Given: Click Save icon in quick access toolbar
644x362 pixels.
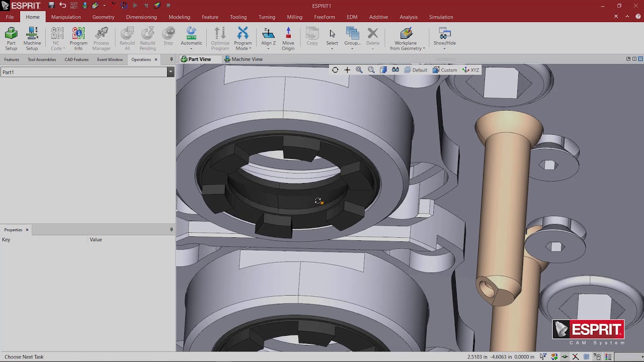Looking at the screenshot, I should click(x=51, y=6).
